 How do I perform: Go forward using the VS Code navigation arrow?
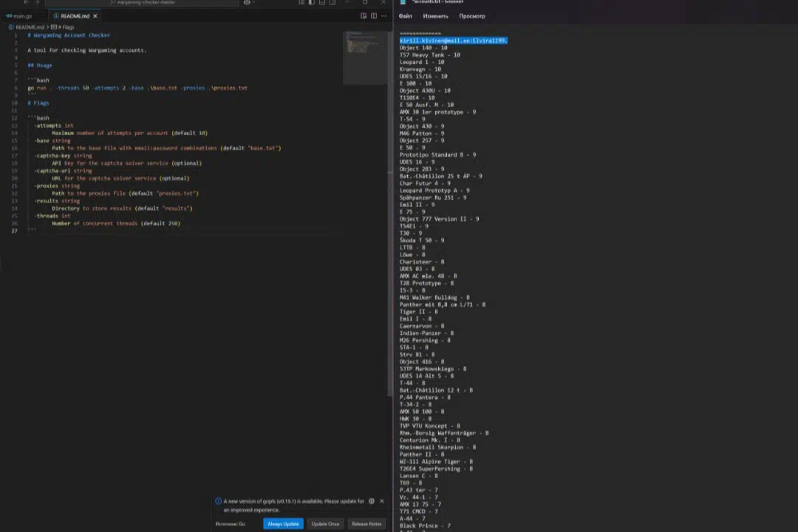click(37, 2)
